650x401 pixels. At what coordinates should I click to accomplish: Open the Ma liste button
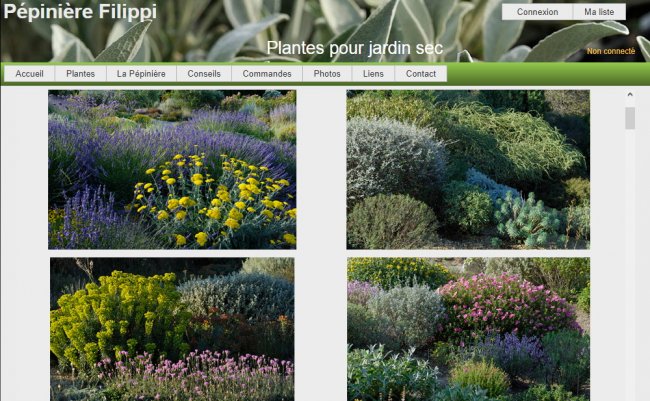(599, 12)
